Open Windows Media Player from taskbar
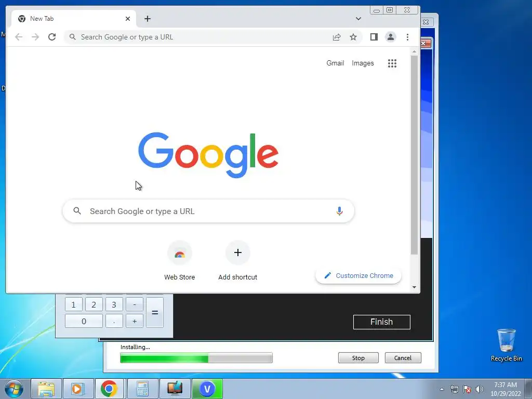Image resolution: width=532 pixels, height=399 pixels. (78, 389)
